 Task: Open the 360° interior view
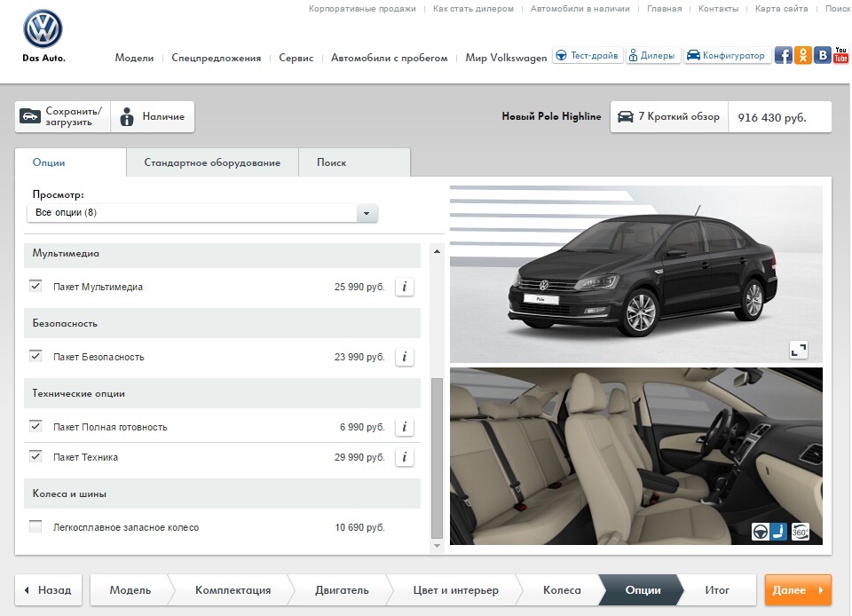800,532
